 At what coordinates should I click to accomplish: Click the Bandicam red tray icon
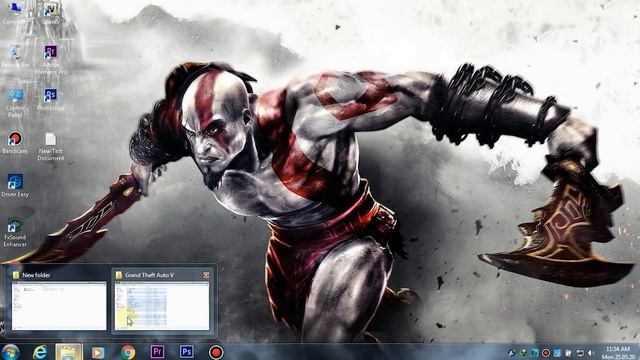(546, 353)
